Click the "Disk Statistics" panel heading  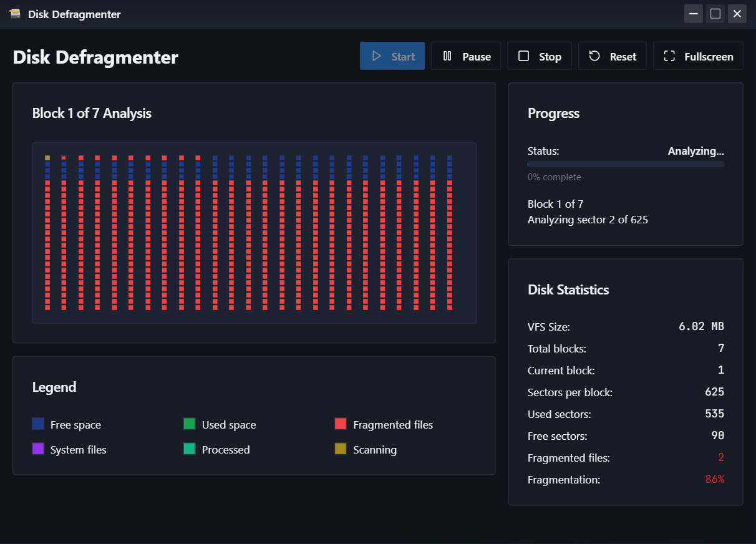[568, 289]
